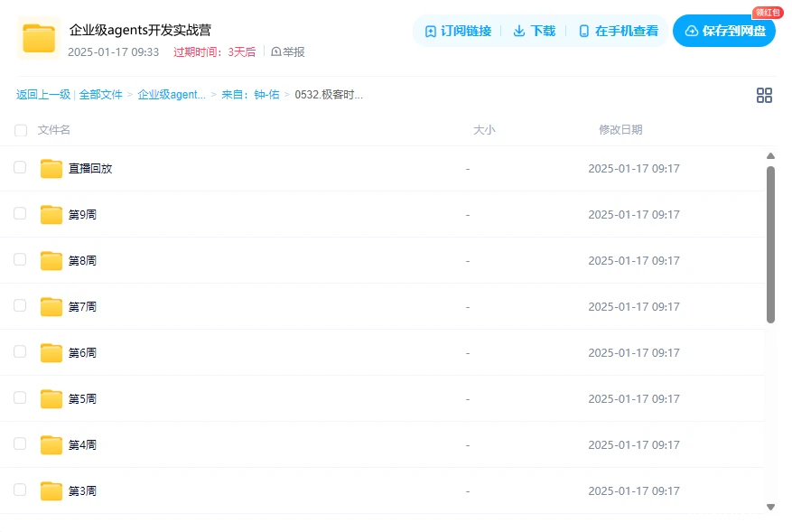
Task: Click the large shared folder icon in header
Action: (x=39, y=39)
